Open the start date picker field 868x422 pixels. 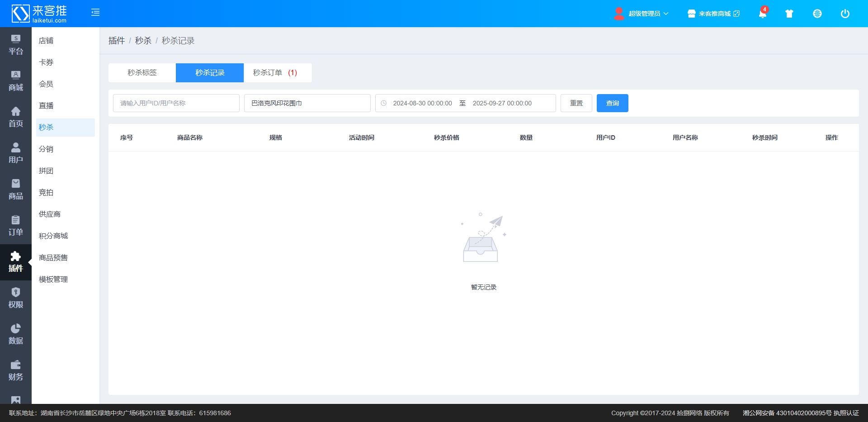(422, 103)
